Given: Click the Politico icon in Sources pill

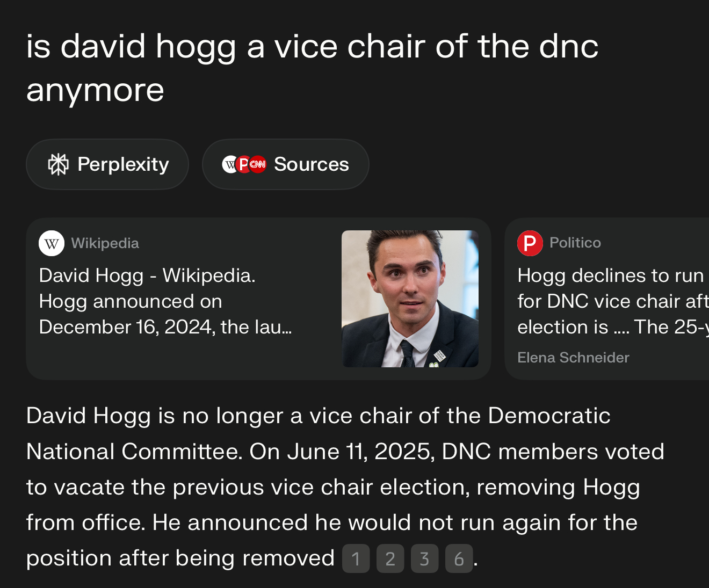Looking at the screenshot, I should (244, 164).
